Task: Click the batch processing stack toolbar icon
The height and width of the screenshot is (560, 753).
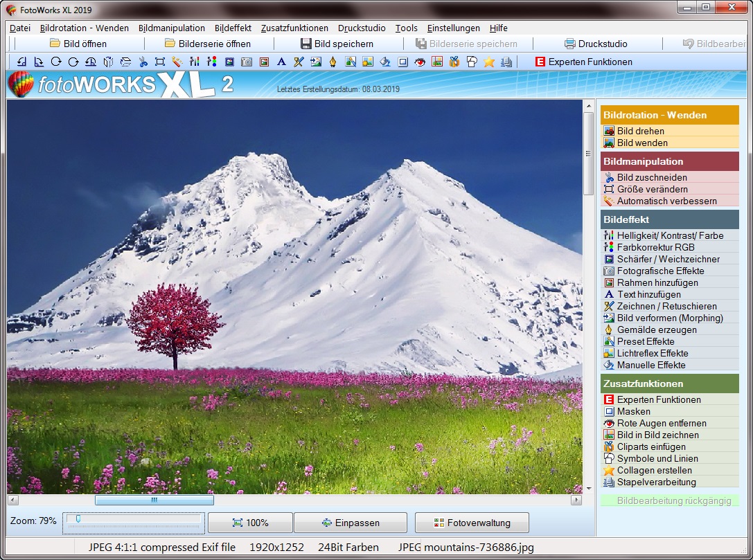Action: (506, 62)
